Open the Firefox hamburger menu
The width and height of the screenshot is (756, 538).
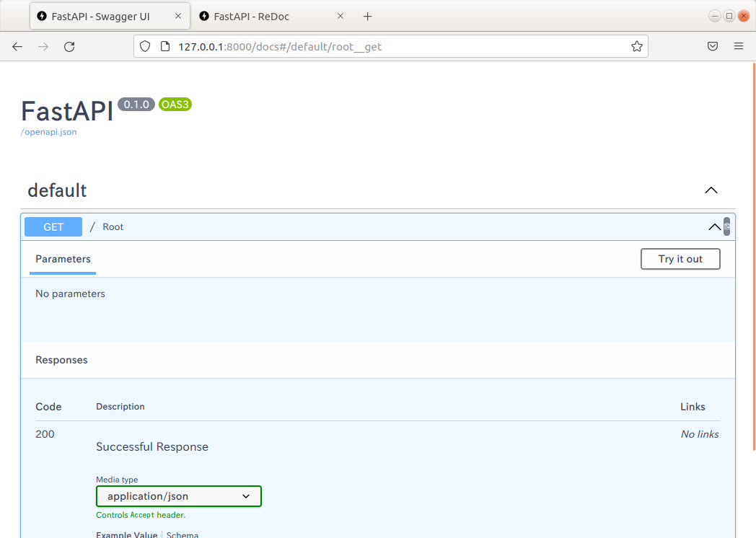coord(738,46)
